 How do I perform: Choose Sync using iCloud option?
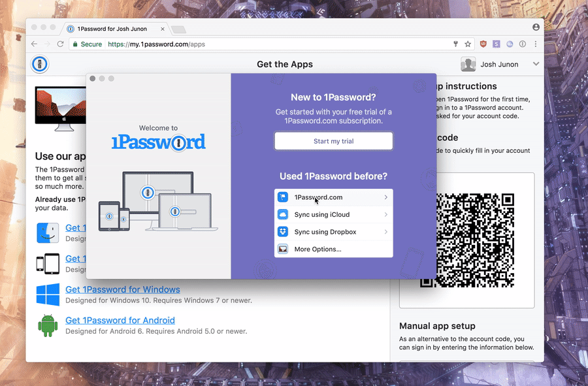pos(333,214)
